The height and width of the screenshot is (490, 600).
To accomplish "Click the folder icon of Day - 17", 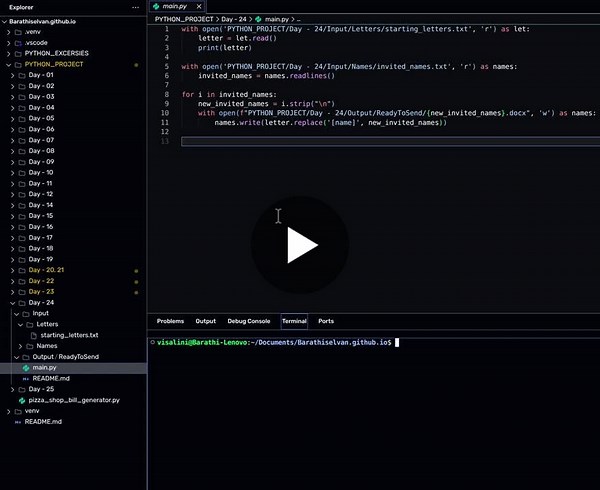I will (x=22, y=238).
